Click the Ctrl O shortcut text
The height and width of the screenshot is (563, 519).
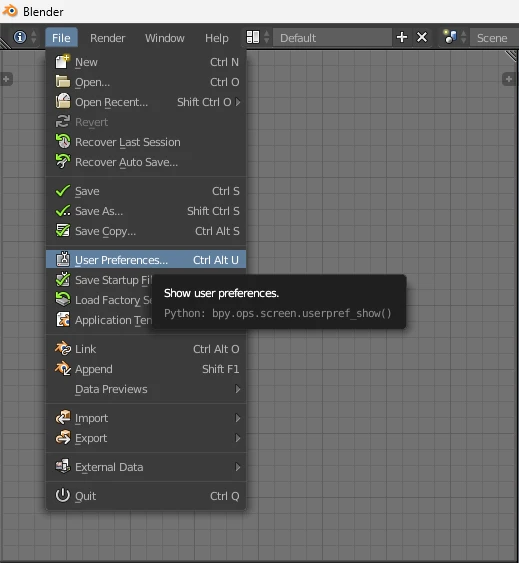click(224, 82)
